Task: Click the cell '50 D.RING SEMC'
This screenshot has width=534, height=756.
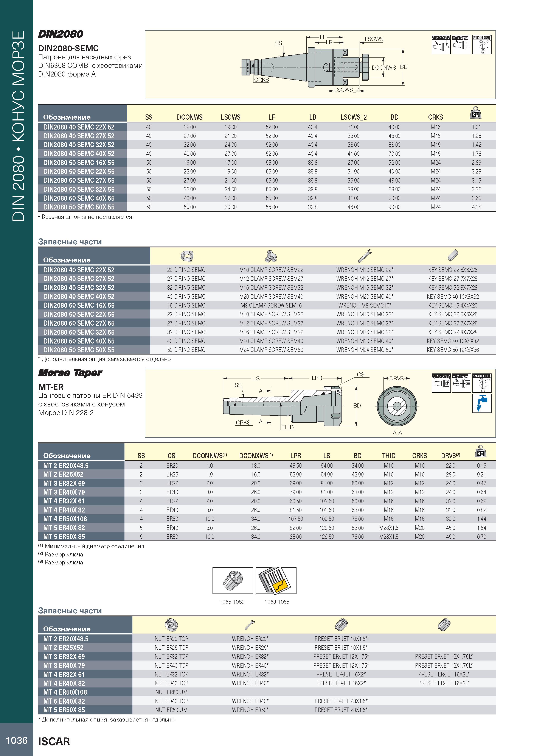Action: click(x=186, y=350)
